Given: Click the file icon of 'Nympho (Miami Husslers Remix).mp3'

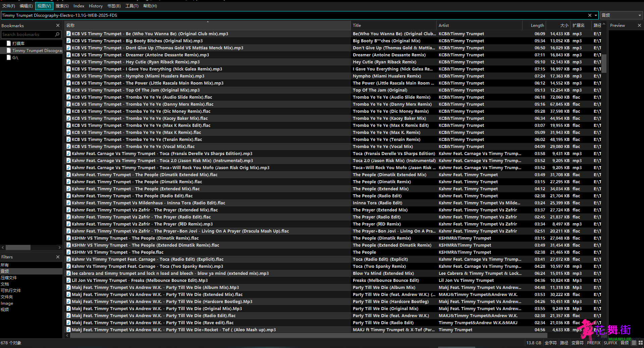Looking at the screenshot, I should (x=68, y=76).
